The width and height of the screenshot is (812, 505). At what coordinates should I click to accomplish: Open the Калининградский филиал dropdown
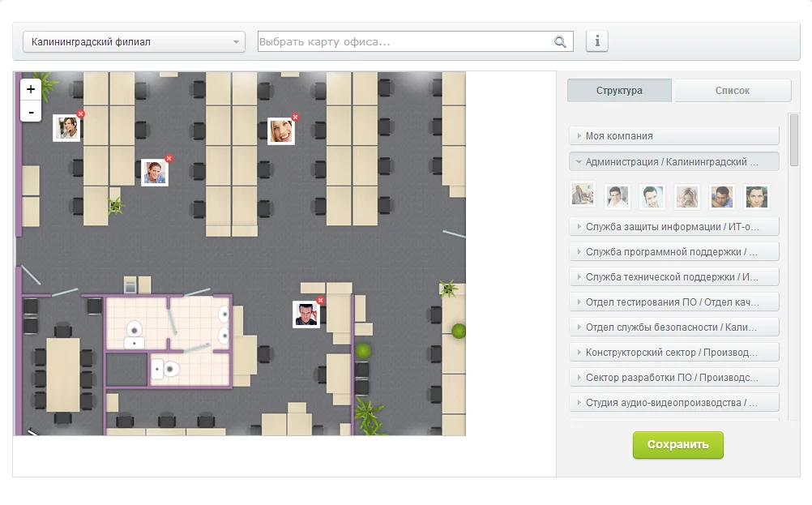[x=134, y=42]
